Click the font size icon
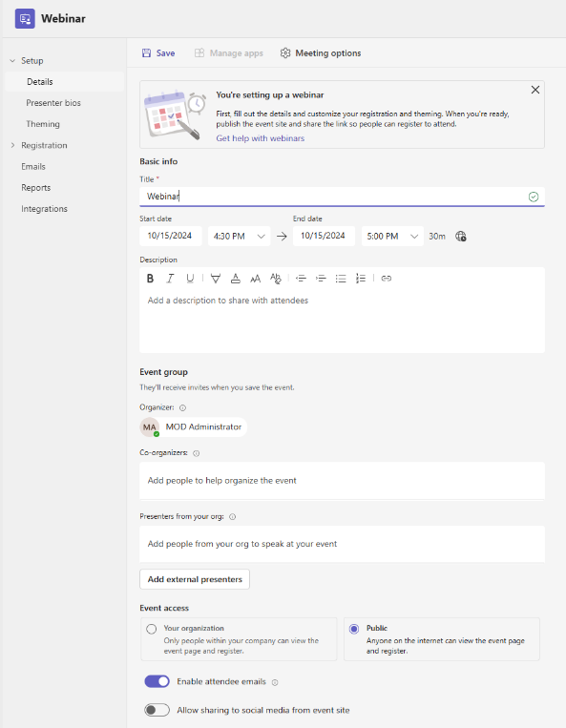 point(256,279)
